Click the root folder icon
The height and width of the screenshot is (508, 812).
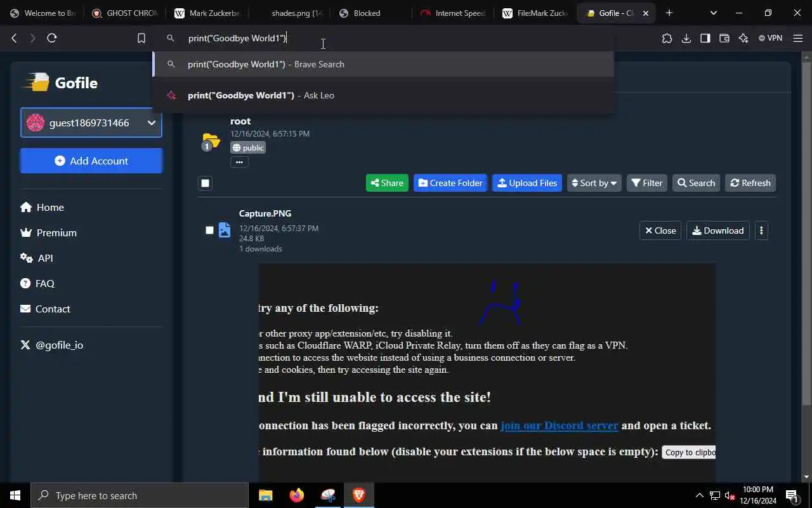point(210,141)
